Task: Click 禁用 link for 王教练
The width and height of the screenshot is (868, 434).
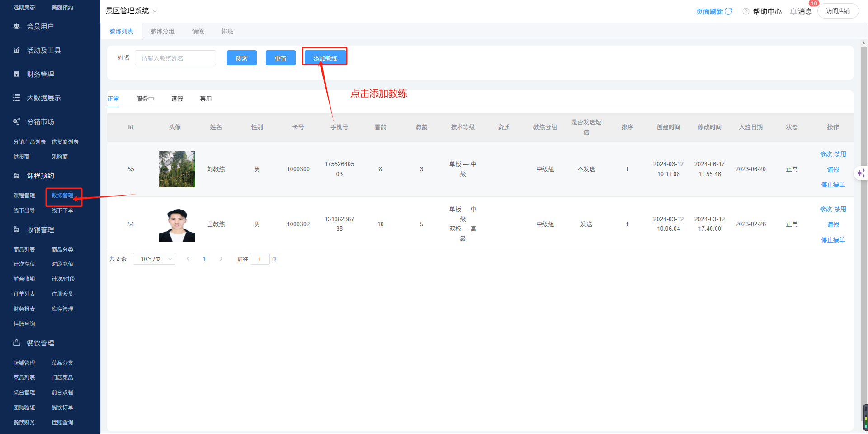Action: [x=840, y=209]
